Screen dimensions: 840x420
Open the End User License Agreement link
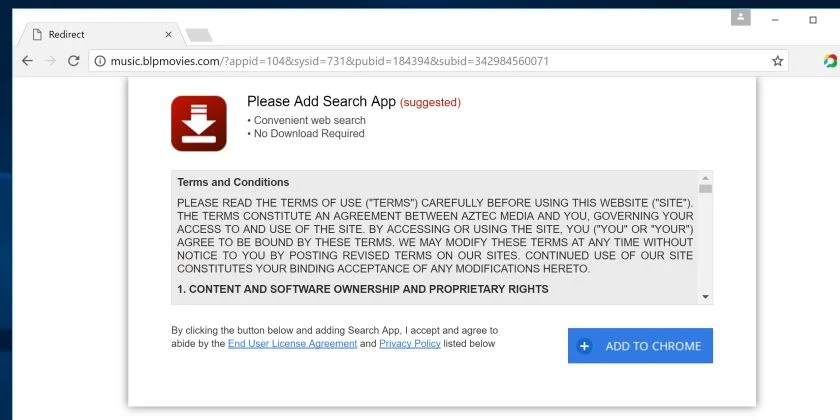click(292, 344)
